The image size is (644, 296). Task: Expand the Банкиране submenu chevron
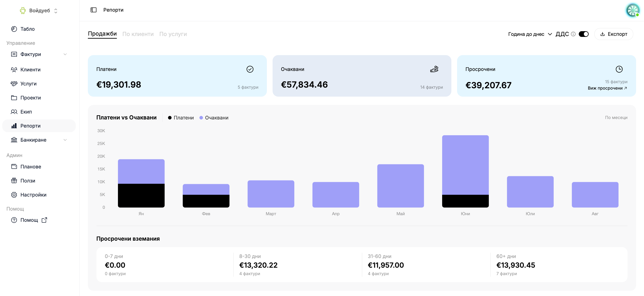point(65,140)
